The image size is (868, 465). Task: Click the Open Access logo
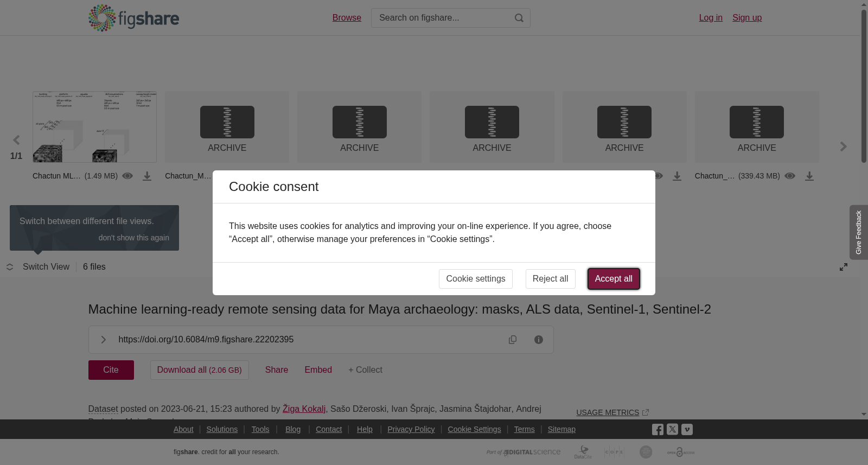point(681,452)
